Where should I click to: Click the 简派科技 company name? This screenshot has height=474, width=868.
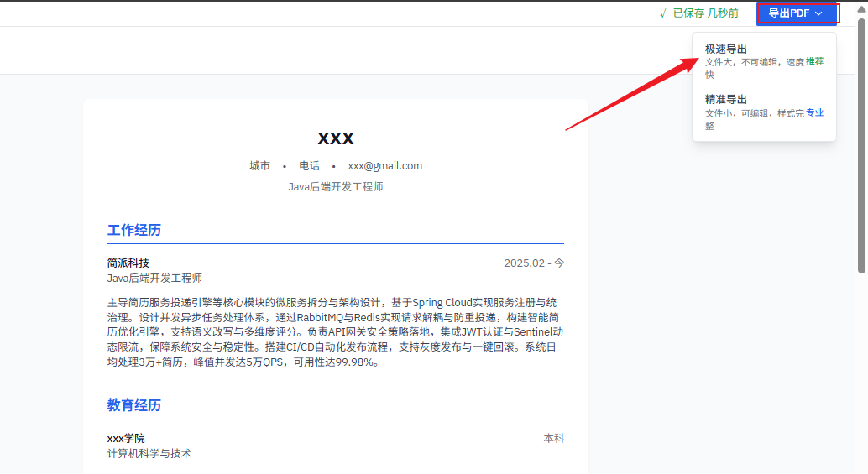(x=128, y=263)
